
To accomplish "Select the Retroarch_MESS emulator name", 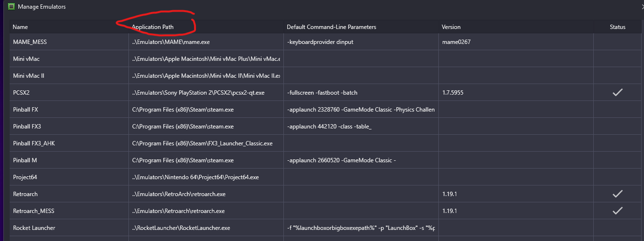I will pos(34,211).
